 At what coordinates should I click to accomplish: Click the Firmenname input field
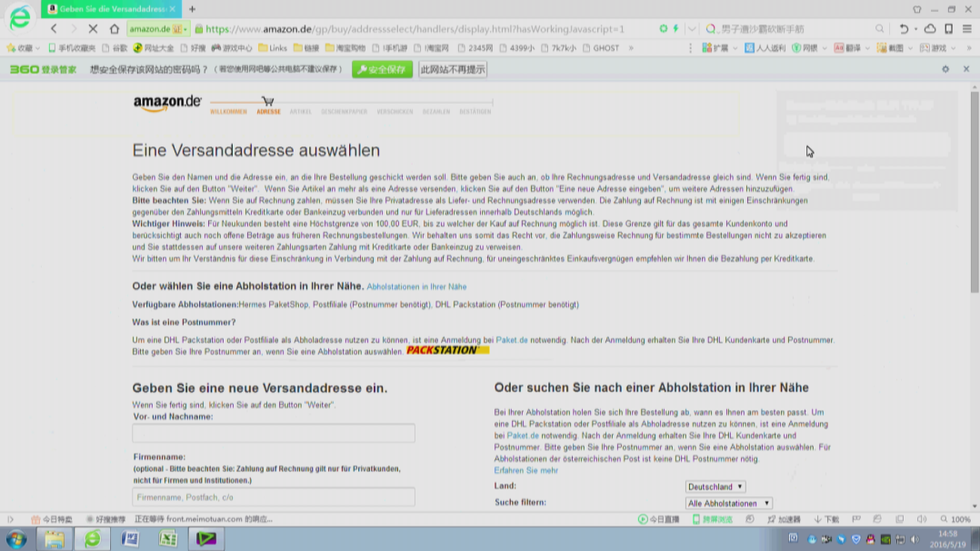273,497
